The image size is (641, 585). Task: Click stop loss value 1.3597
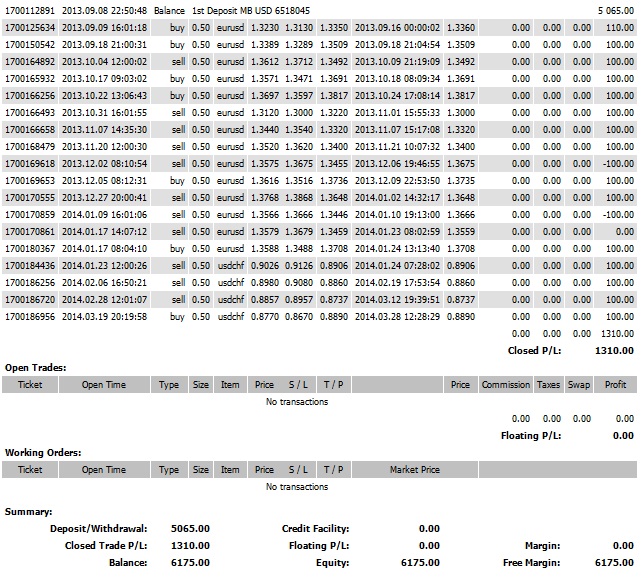point(299,96)
